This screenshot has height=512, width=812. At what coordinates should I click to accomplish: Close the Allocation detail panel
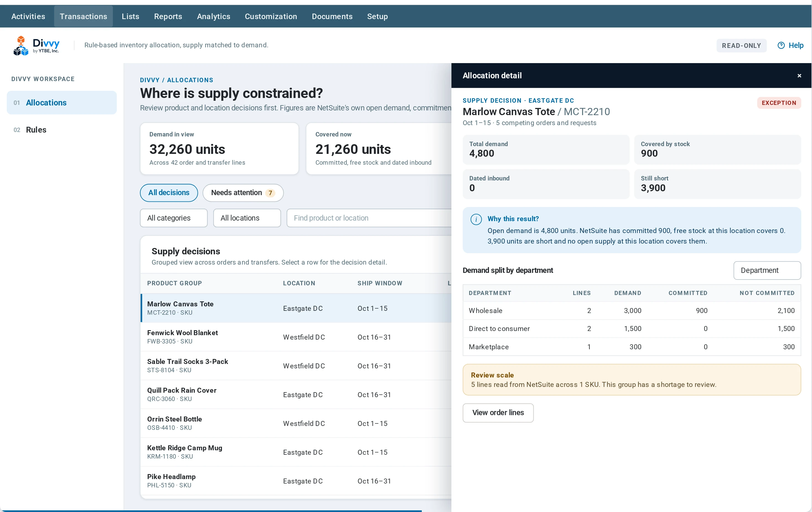[799, 76]
